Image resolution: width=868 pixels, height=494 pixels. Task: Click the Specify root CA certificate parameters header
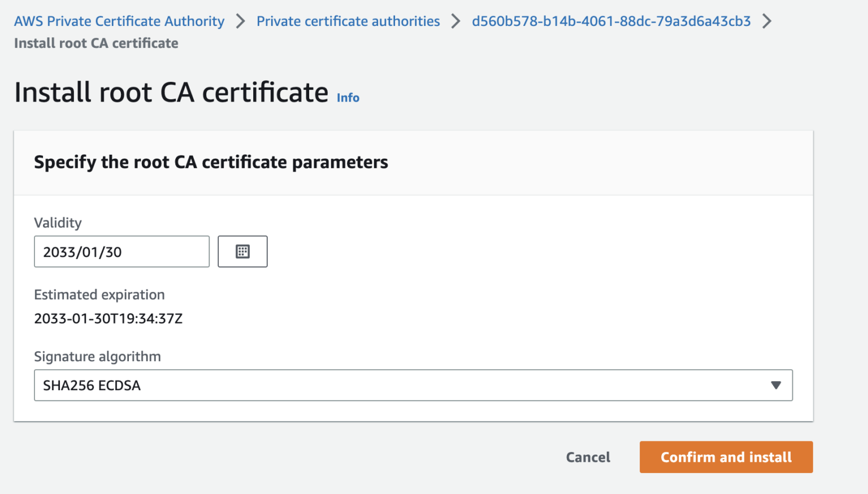click(x=211, y=162)
